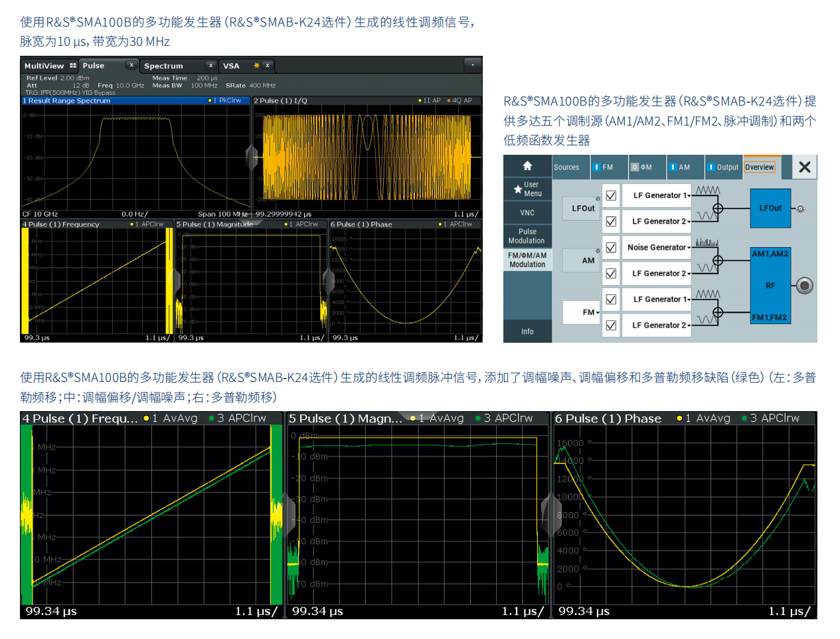Click the splitter handle between Spectrum and I/Q panes
The image size is (840, 639).
[252, 157]
